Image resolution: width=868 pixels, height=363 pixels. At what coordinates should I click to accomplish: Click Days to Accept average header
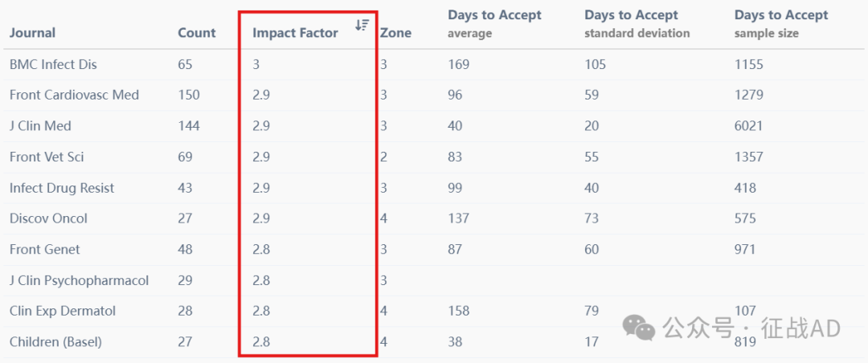(494, 24)
